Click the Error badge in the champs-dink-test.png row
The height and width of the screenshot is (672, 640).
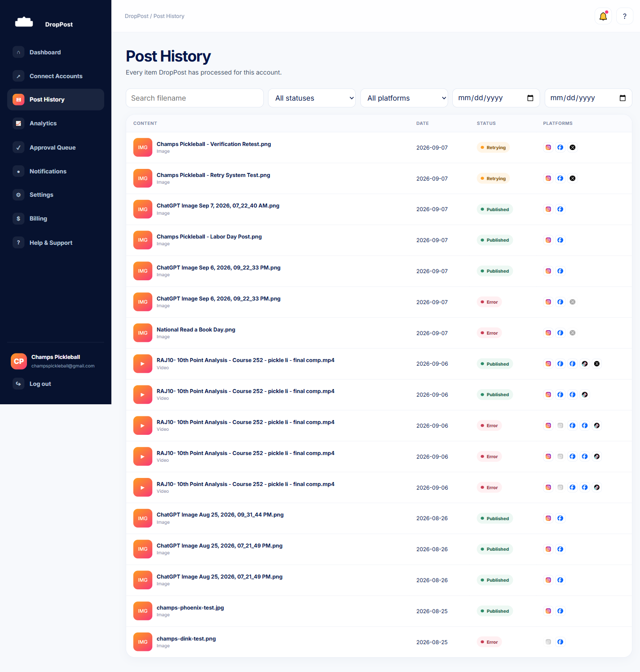point(489,642)
